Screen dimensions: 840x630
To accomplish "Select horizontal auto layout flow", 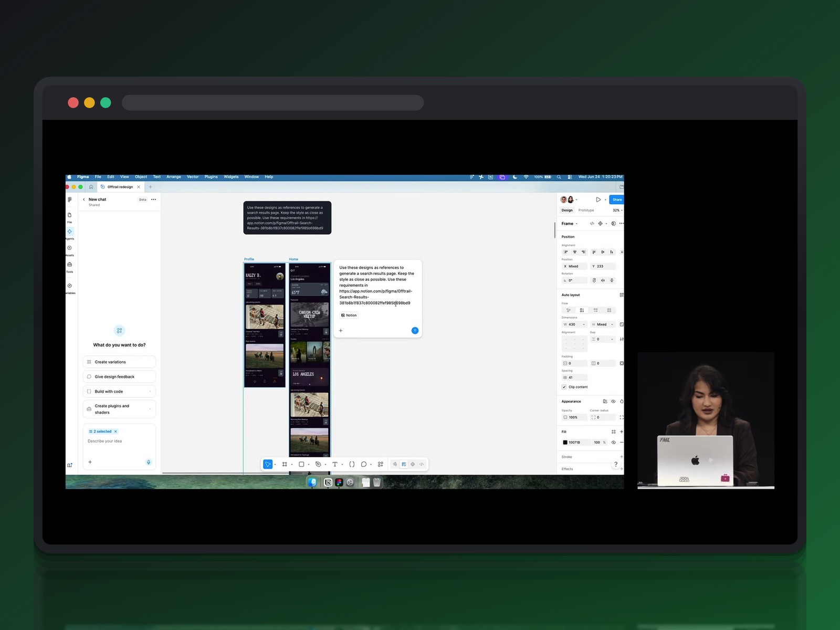I will 595,310.
